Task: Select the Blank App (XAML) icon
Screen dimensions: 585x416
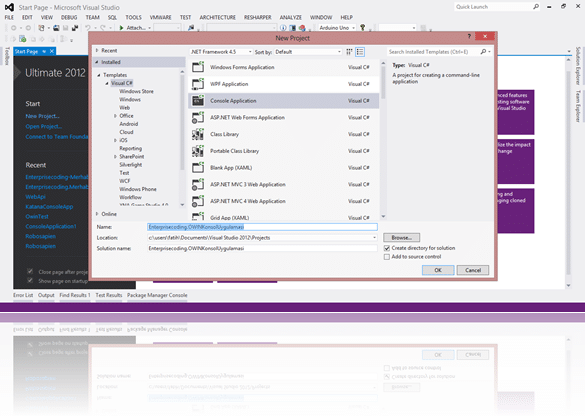Action: click(x=198, y=168)
